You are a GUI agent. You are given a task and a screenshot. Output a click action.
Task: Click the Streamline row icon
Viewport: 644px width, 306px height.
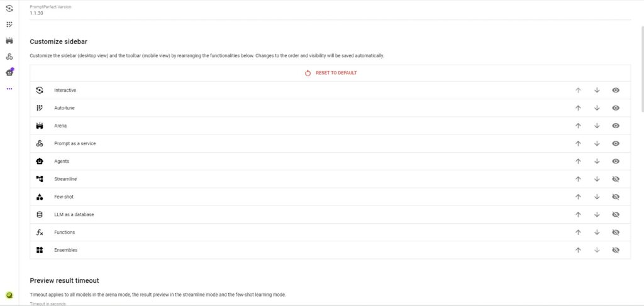40,179
